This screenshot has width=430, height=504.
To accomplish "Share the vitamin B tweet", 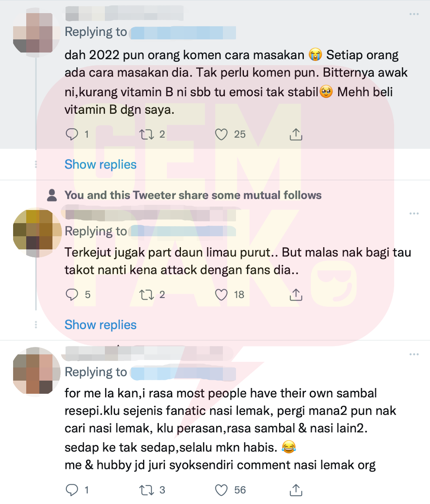I will pos(296,134).
